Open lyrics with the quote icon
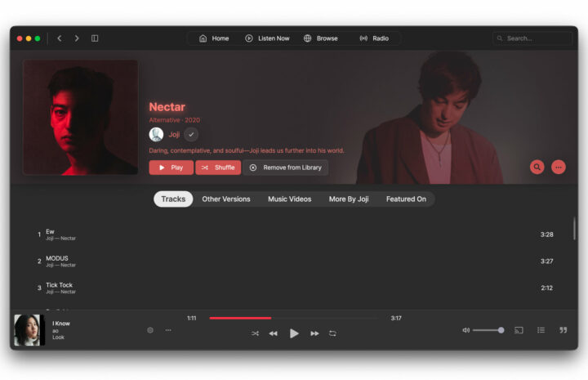Image resolution: width=588 pixels, height=380 pixels. click(x=563, y=330)
